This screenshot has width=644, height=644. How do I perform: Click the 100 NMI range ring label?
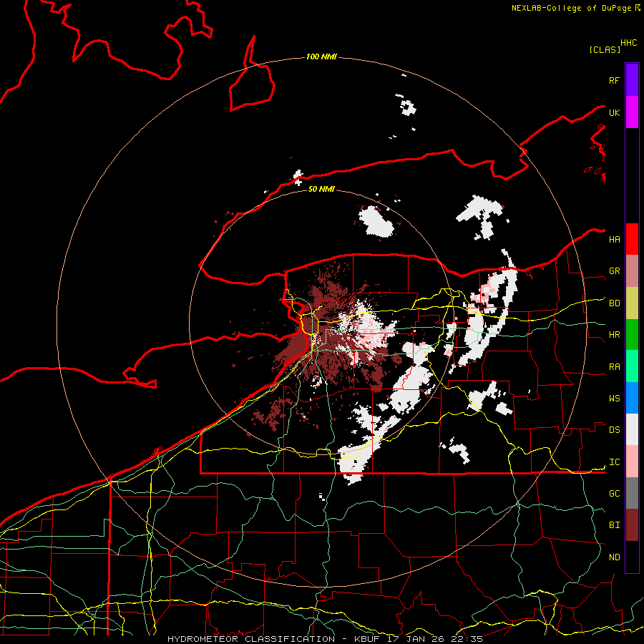321,57
